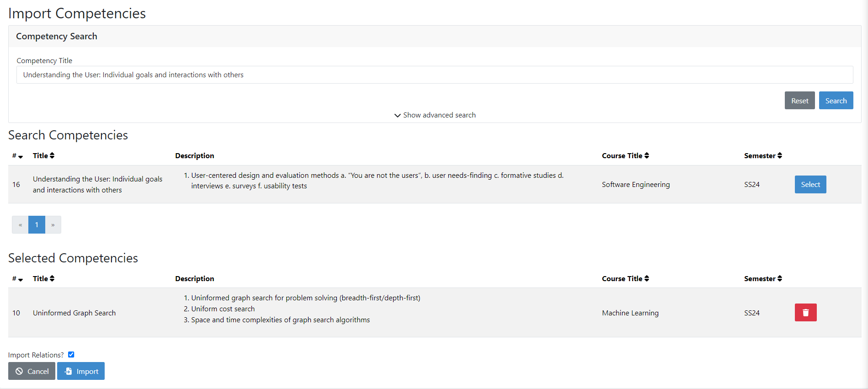Go to previous results page
The width and height of the screenshot is (868, 389).
pos(20,225)
